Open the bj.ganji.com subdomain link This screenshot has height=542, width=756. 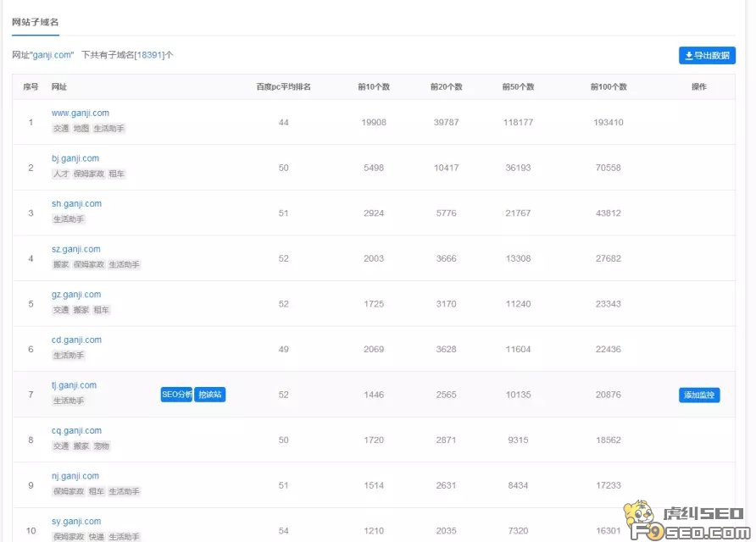[75, 158]
